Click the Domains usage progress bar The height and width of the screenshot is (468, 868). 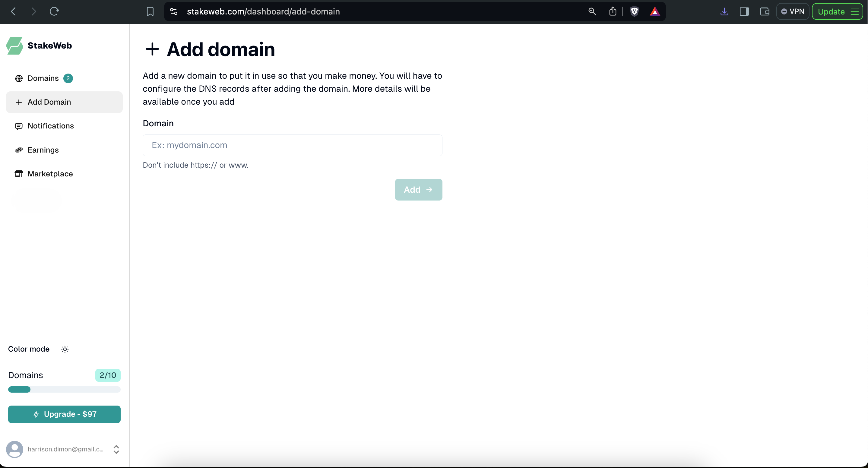(x=64, y=390)
